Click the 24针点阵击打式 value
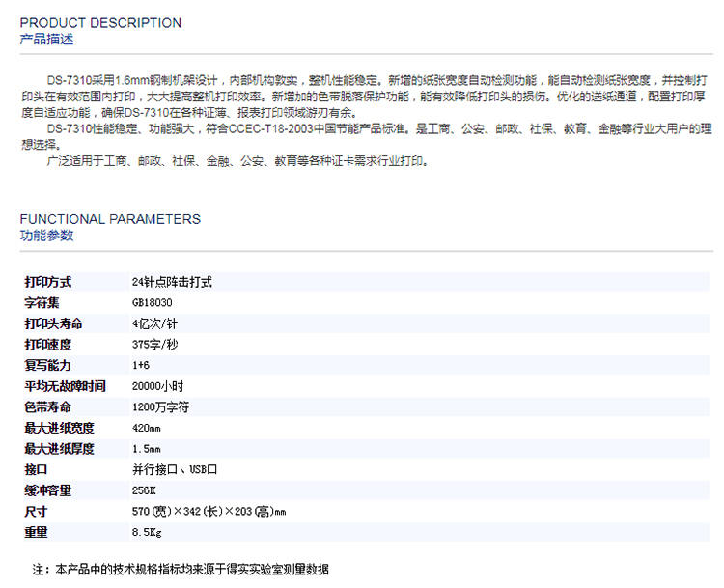Image resolution: width=724 pixels, height=588 pixels. [x=171, y=283]
